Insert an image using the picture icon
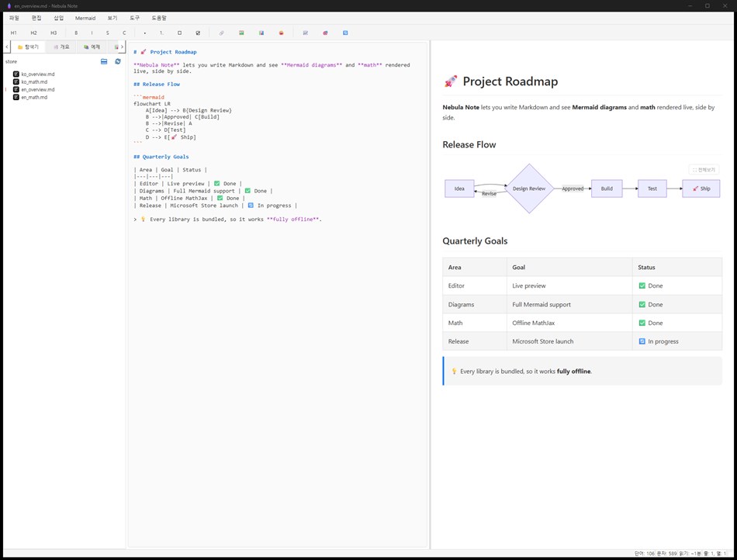 point(241,33)
